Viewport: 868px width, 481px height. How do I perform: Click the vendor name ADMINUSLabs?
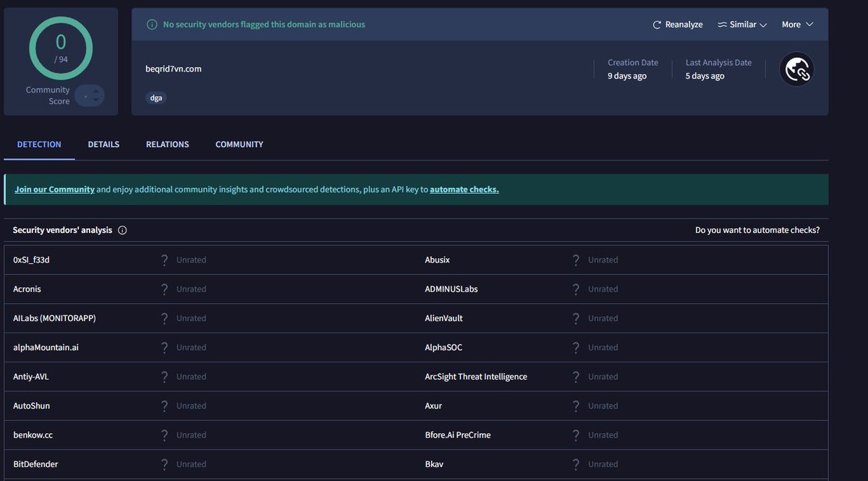pyautogui.click(x=451, y=289)
